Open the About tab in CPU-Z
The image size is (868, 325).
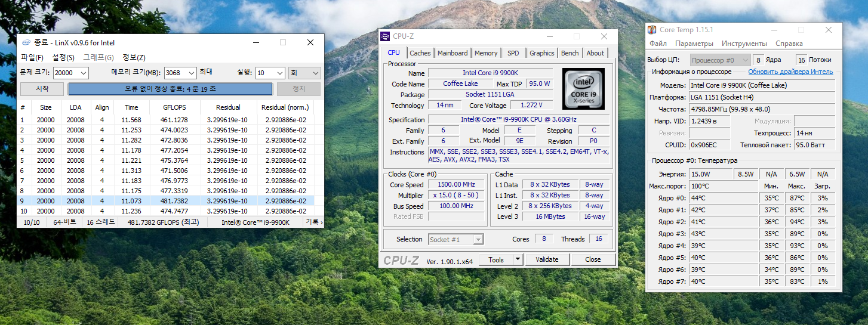coord(595,53)
